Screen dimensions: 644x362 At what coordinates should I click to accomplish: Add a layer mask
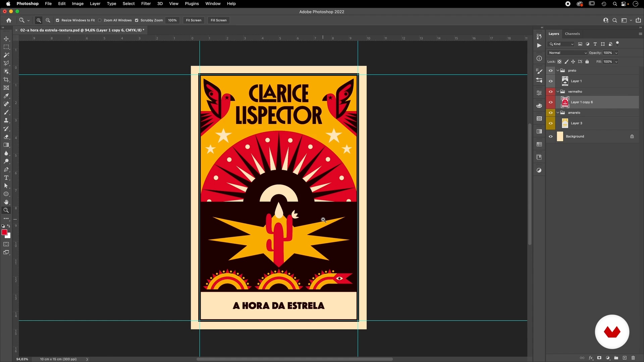(599, 358)
